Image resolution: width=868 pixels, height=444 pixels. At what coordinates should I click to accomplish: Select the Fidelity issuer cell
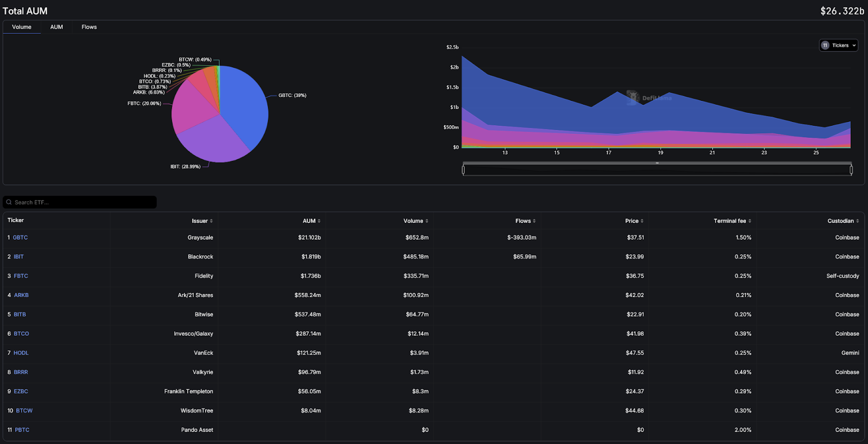(x=204, y=276)
